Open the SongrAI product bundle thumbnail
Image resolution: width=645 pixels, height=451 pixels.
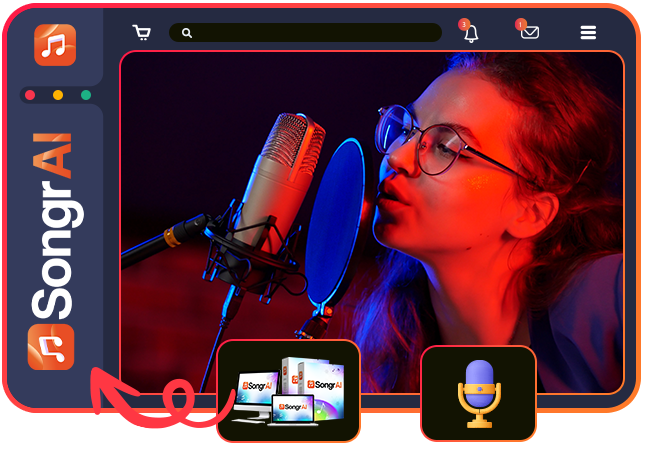coord(288,392)
